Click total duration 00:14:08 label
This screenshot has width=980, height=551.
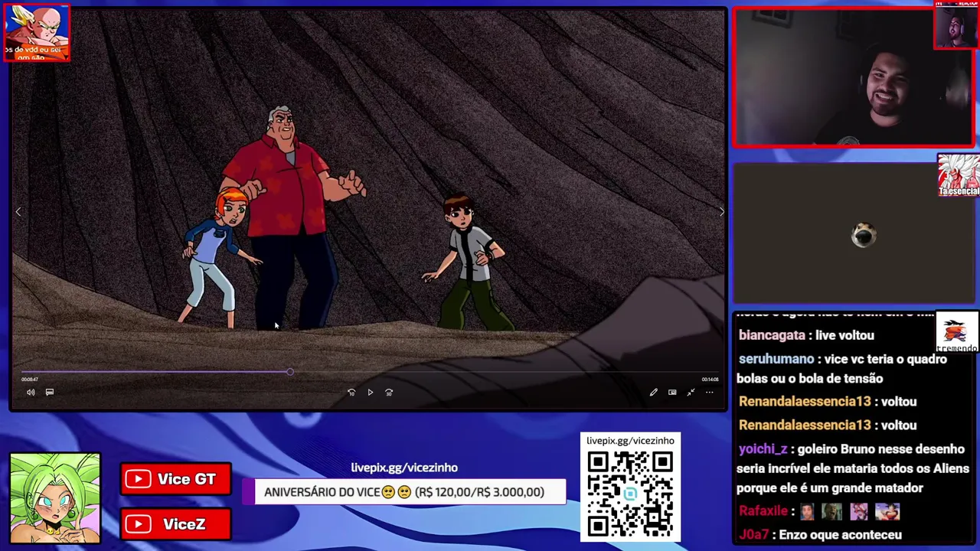[710, 380]
